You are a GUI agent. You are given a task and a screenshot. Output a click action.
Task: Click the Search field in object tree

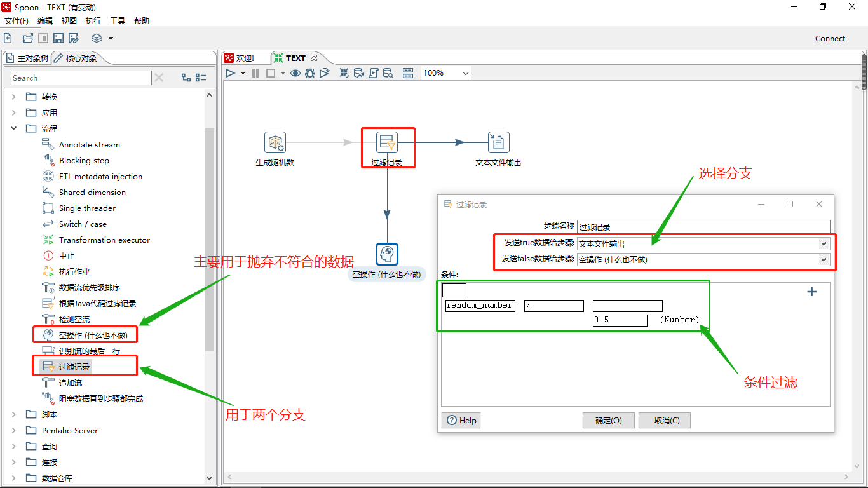tap(81, 78)
